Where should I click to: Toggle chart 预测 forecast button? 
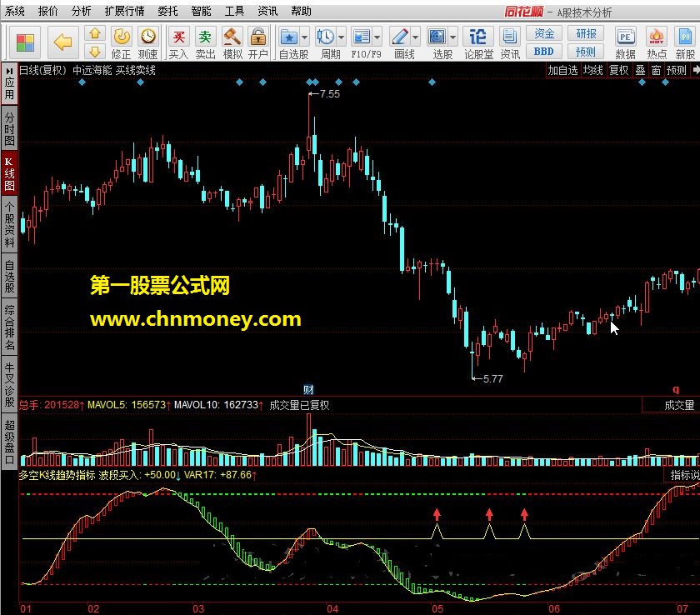click(677, 70)
